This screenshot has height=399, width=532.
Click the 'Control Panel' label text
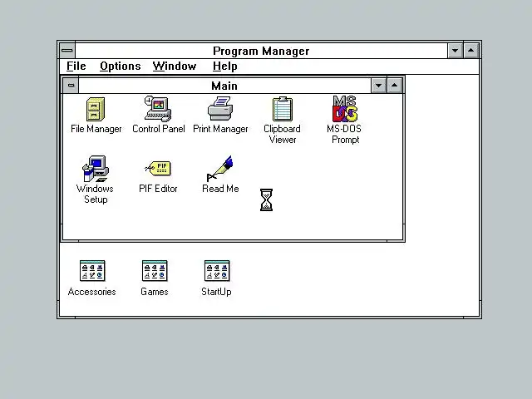click(x=159, y=129)
